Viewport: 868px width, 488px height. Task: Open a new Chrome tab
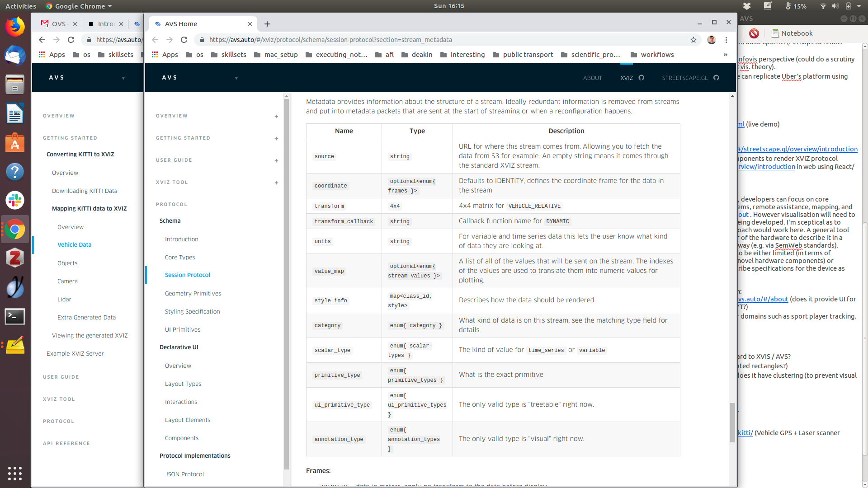267,24
